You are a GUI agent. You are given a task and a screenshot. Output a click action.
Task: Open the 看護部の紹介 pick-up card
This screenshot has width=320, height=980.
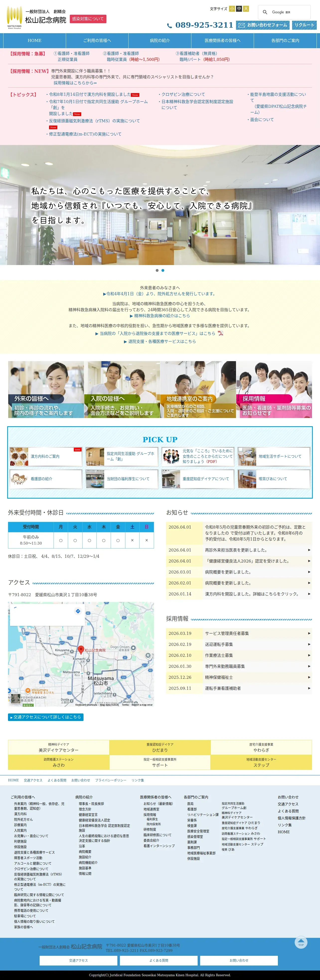46,479
